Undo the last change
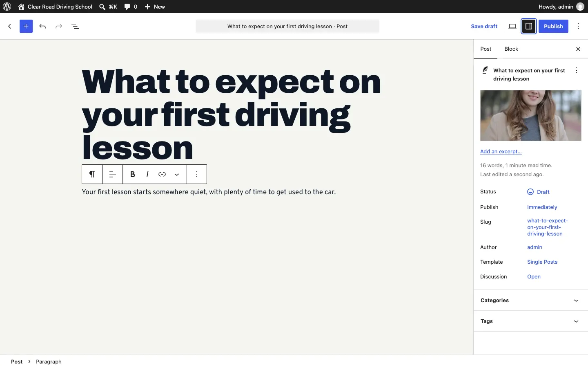Screen dimensions: 588x368 point(42,26)
